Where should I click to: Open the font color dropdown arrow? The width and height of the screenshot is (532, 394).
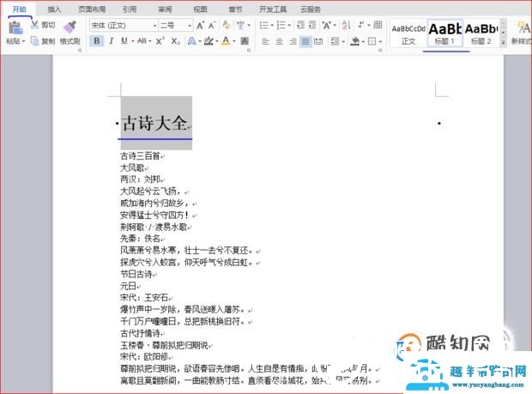pos(234,42)
